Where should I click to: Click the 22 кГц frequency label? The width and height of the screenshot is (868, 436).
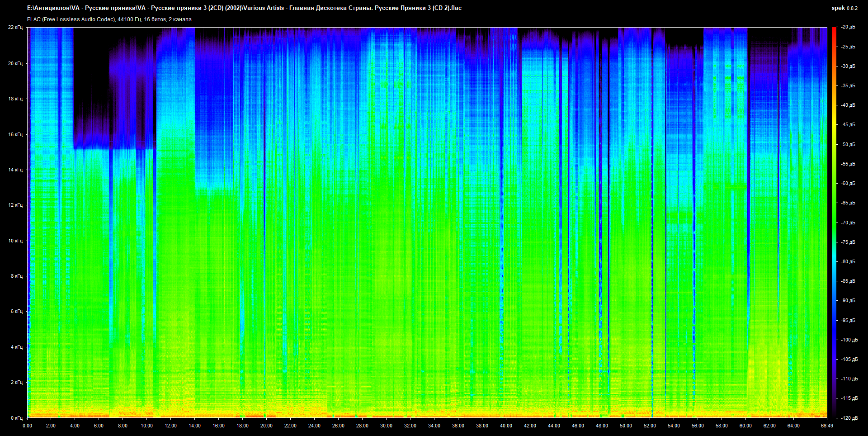coord(15,28)
